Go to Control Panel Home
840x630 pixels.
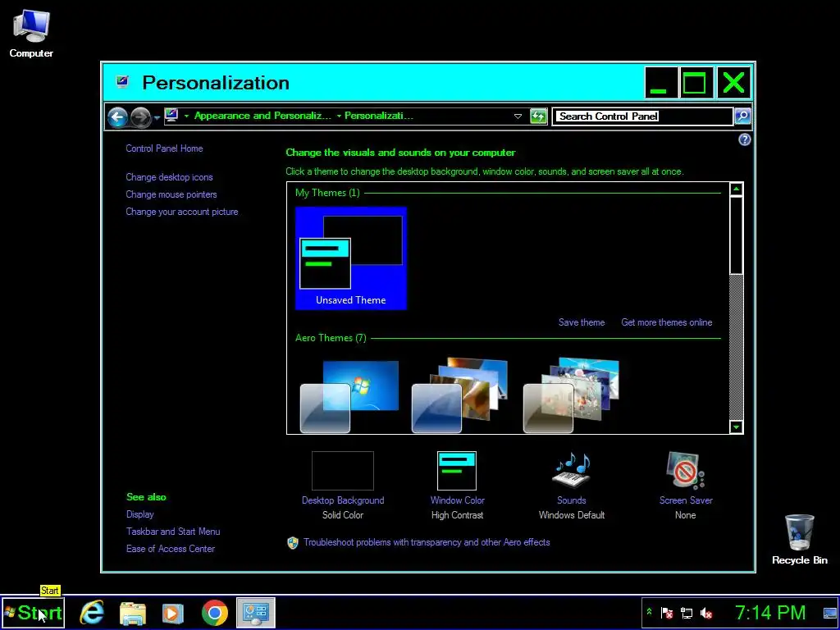tap(164, 148)
